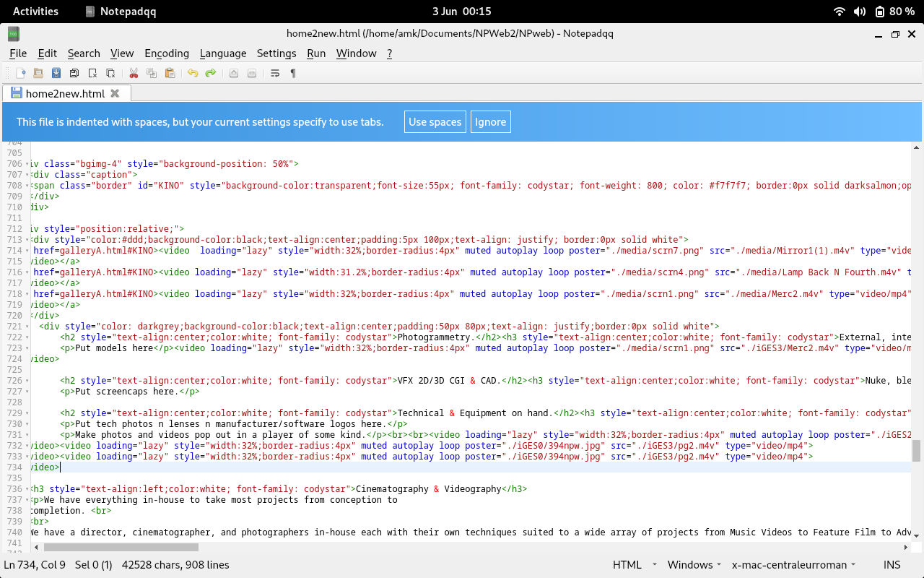Open the HTML language dropdown

[635, 565]
